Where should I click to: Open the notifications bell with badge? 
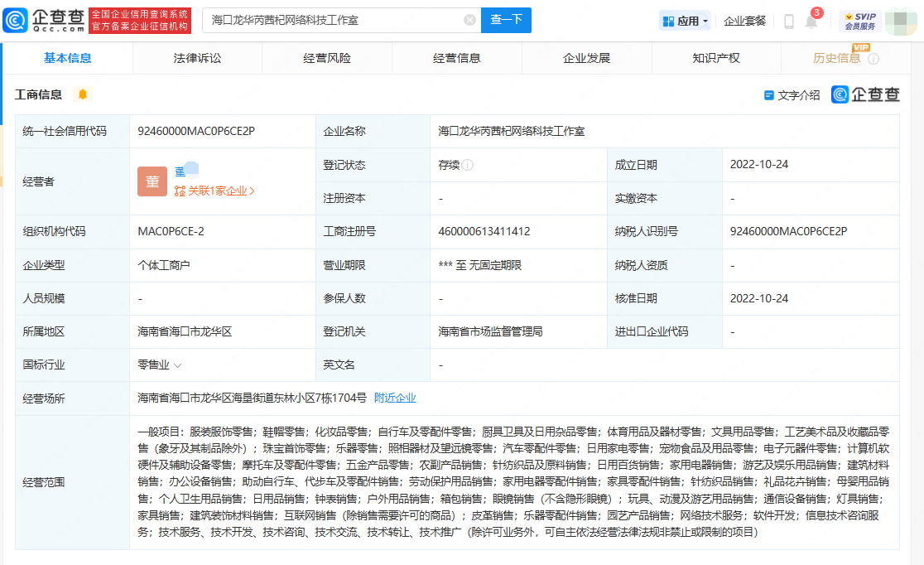pos(811,22)
